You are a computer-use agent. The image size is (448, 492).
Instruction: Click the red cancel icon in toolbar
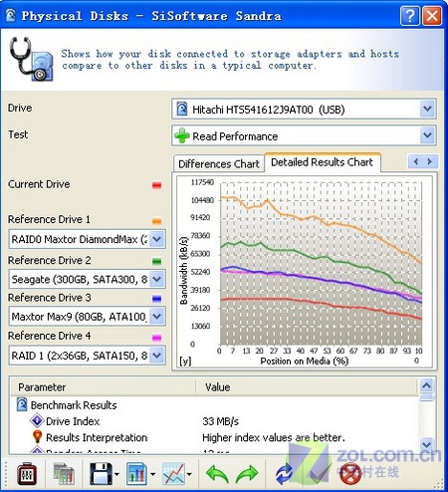point(350,474)
